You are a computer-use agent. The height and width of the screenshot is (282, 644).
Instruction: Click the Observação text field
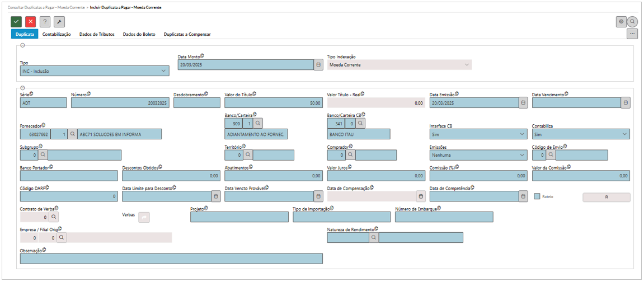(x=171, y=258)
